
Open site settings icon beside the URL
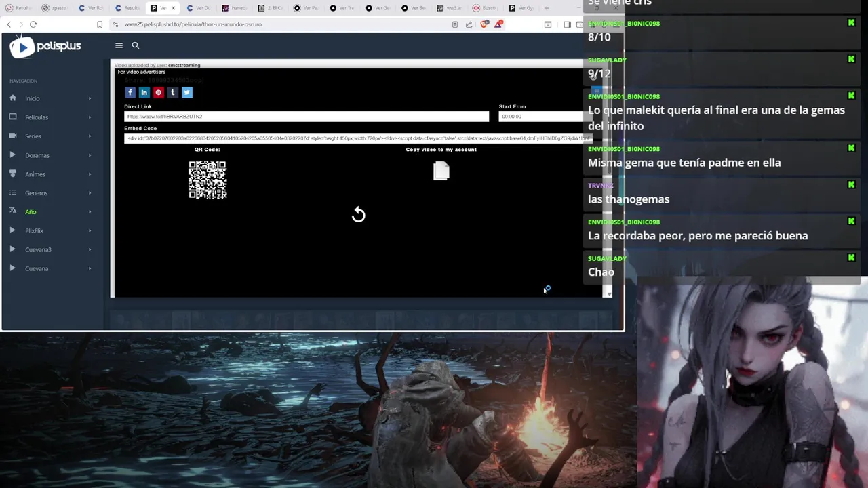pyautogui.click(x=116, y=24)
